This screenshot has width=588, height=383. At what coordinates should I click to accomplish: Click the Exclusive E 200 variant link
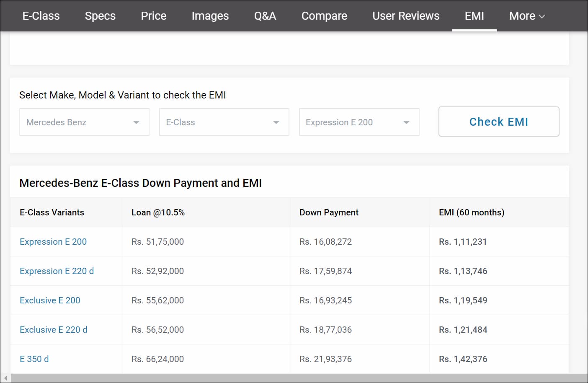(x=50, y=300)
